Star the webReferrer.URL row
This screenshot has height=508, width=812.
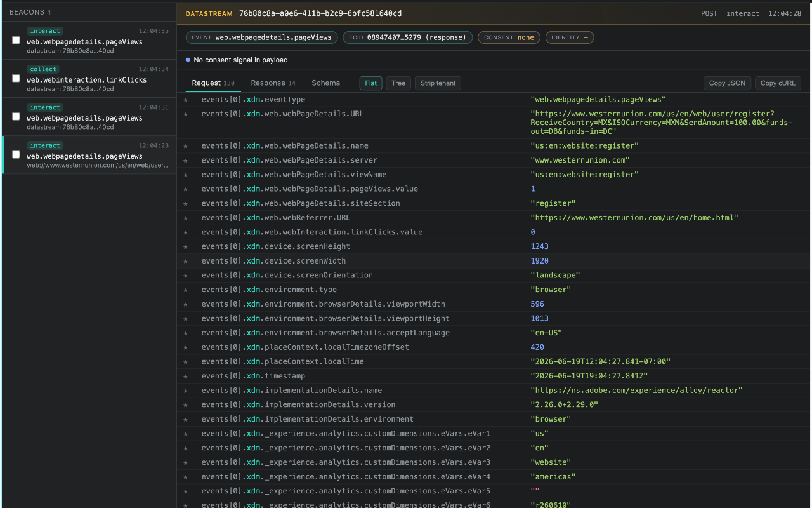coord(186,218)
